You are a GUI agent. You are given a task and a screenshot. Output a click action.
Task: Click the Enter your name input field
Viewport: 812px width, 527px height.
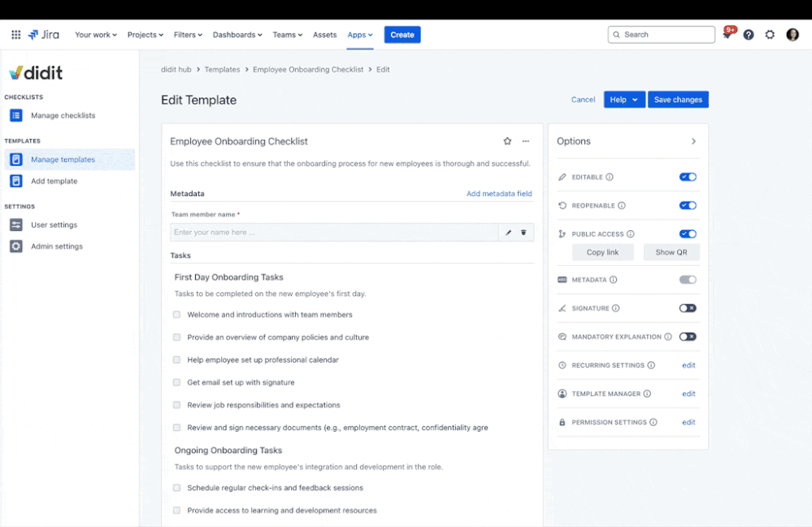coord(325,232)
